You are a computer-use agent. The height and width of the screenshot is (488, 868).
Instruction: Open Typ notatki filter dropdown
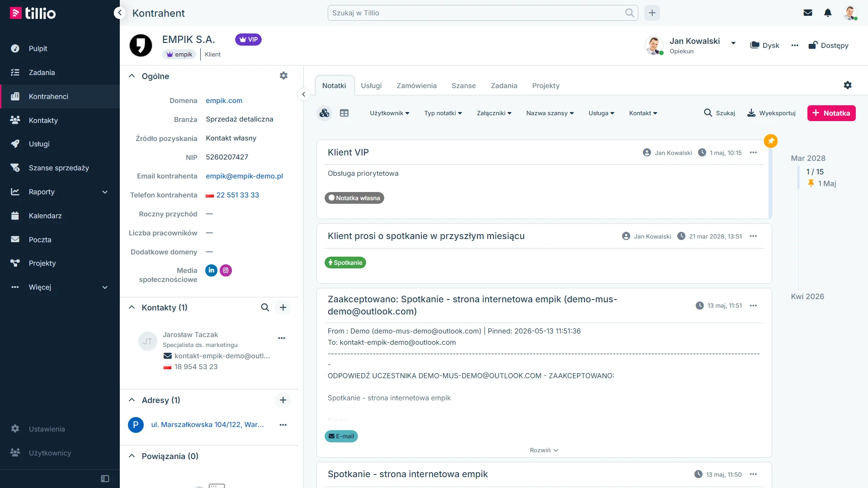[x=443, y=113]
